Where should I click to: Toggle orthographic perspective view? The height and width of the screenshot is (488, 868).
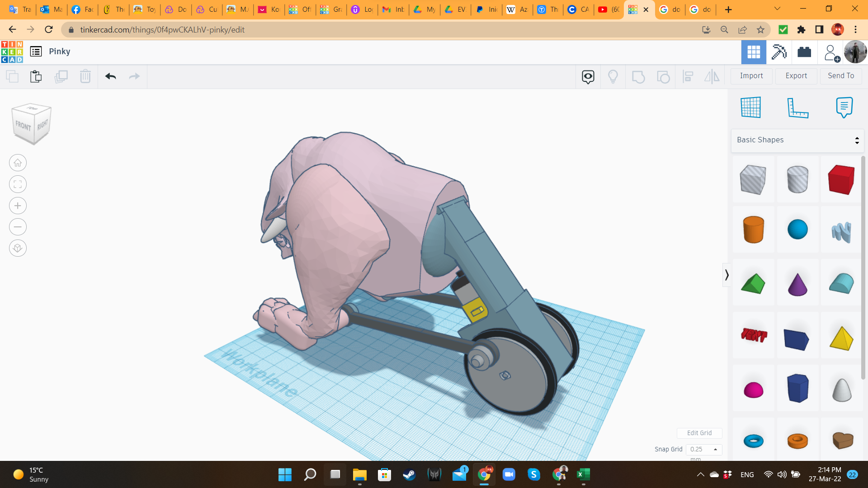tap(18, 248)
